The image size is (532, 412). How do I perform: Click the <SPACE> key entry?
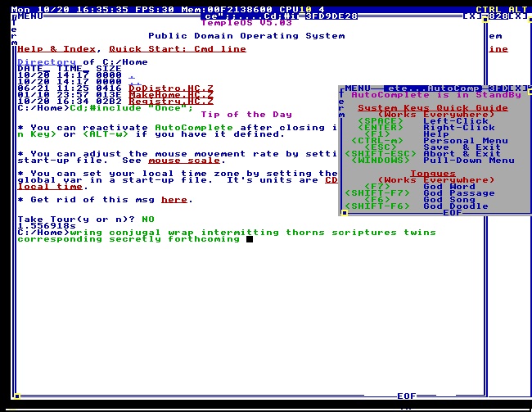381,121
